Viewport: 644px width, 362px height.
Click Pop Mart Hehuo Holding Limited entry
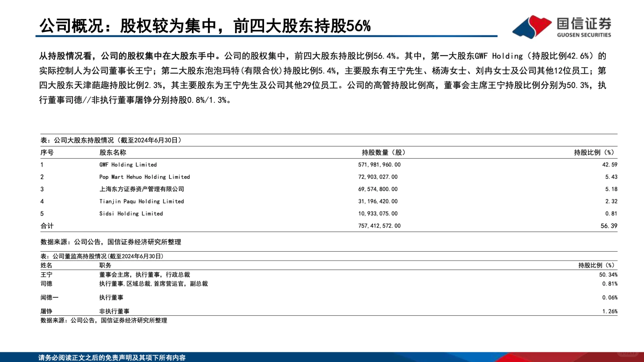145,177
